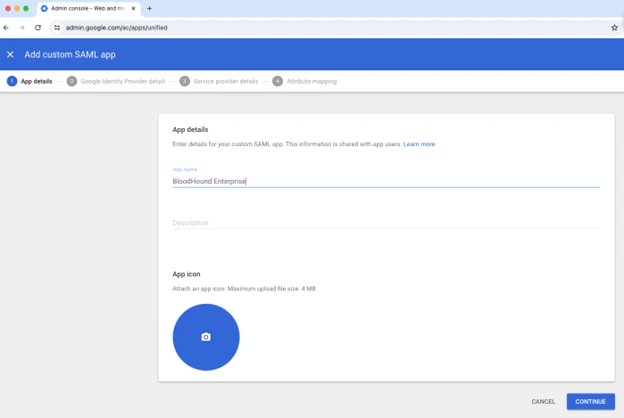Viewport: 624px width, 418px height.
Task: Click the CONTINUE button
Action: tap(591, 401)
